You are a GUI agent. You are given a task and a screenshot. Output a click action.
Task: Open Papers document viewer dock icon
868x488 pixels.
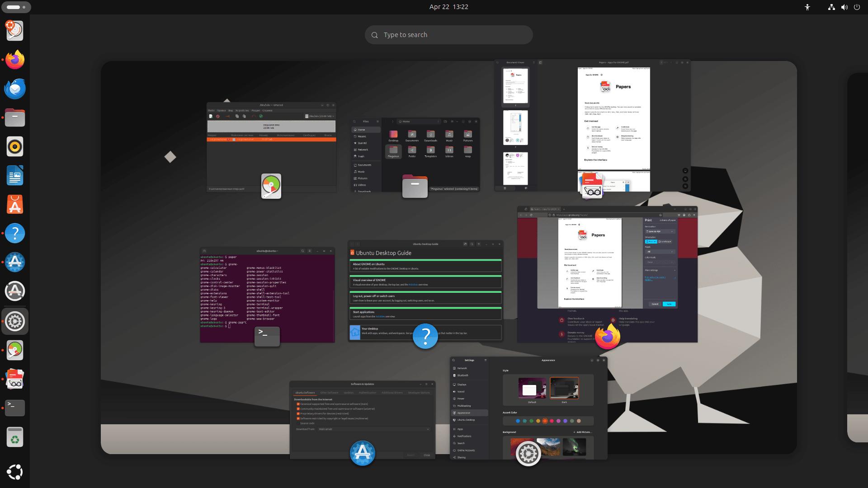[15, 379]
